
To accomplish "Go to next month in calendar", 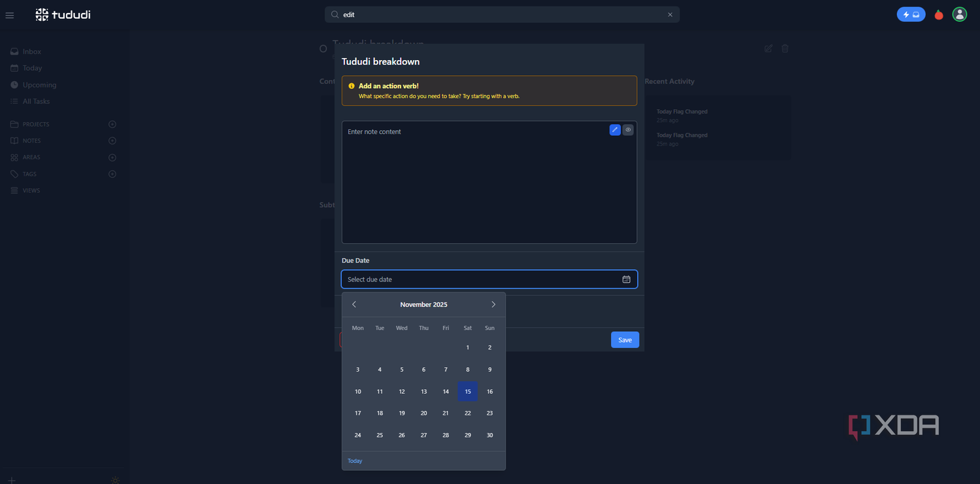I will (493, 304).
